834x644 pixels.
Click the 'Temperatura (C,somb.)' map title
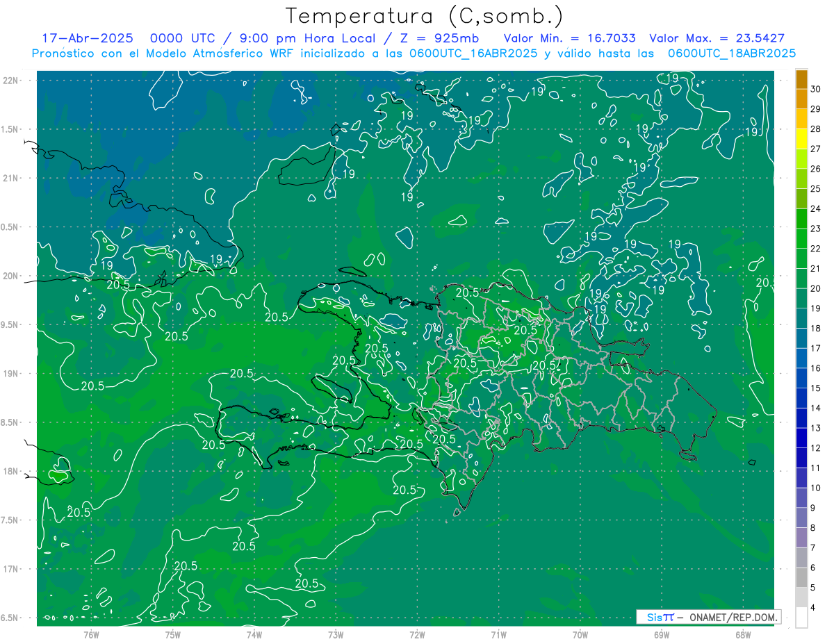425,16
